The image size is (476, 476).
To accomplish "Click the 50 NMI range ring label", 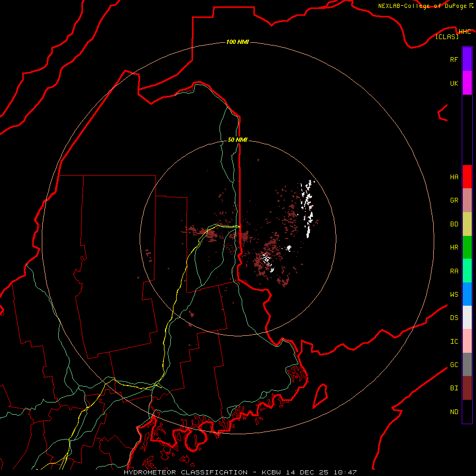I will coord(237,140).
